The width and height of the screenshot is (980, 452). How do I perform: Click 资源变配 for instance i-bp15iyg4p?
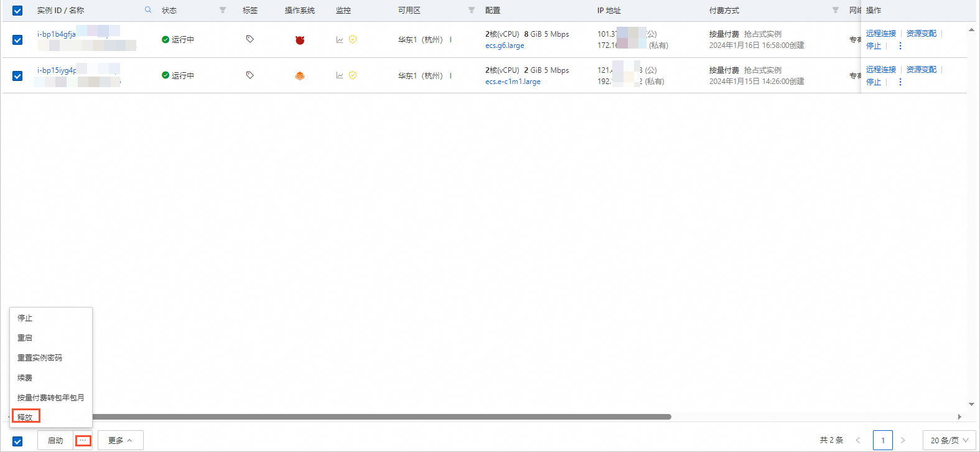922,70
